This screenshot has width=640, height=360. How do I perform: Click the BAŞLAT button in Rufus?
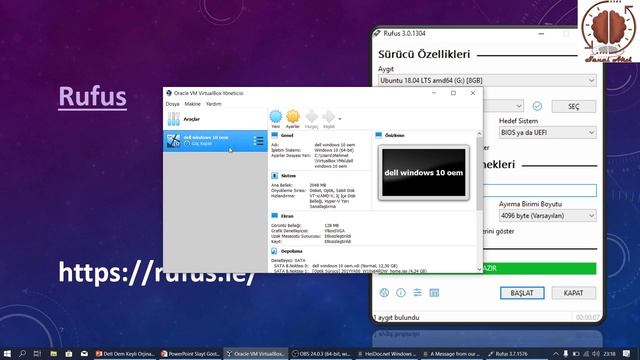(x=522, y=293)
